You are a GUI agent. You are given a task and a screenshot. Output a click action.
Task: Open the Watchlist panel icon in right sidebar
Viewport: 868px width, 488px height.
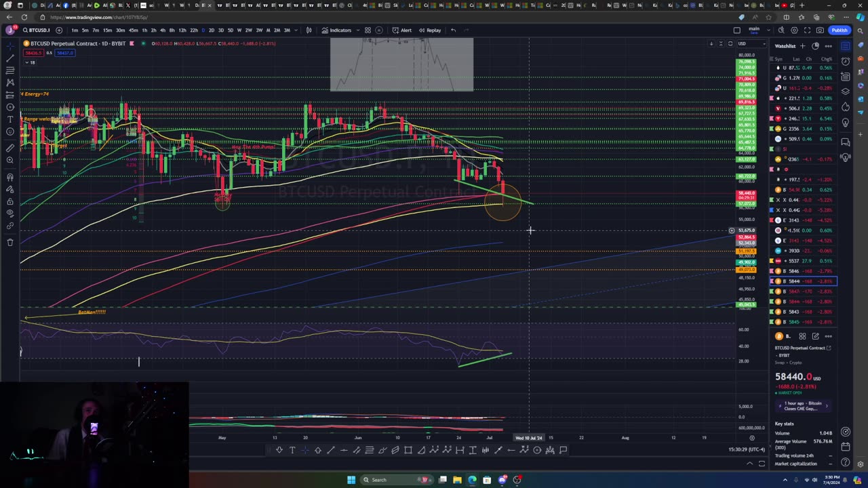(846, 46)
